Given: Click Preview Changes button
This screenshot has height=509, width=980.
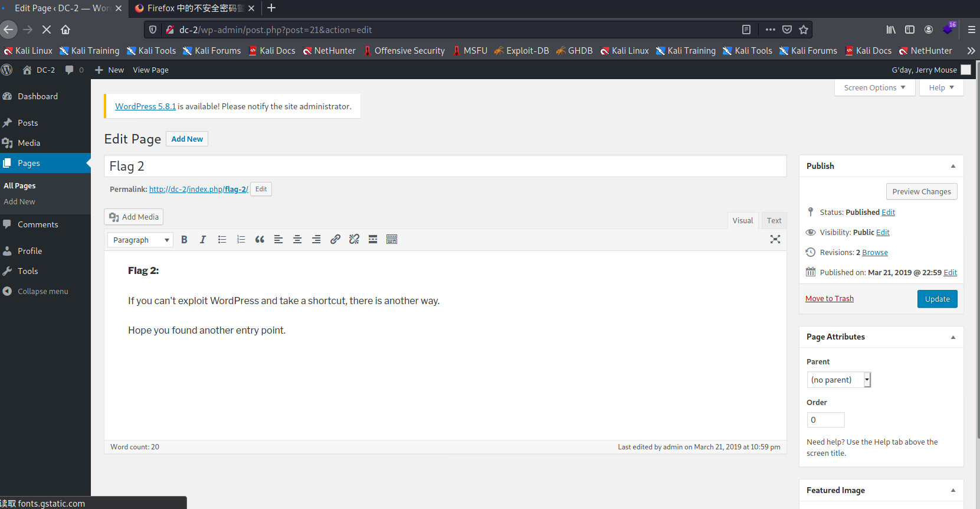Looking at the screenshot, I should click(922, 191).
